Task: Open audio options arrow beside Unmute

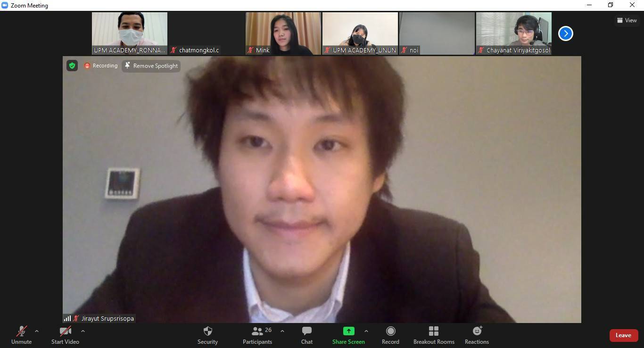Action: (37, 331)
